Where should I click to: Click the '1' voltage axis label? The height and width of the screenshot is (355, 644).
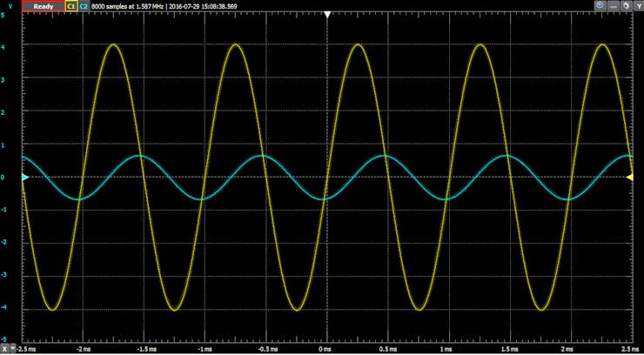[x=3, y=145]
